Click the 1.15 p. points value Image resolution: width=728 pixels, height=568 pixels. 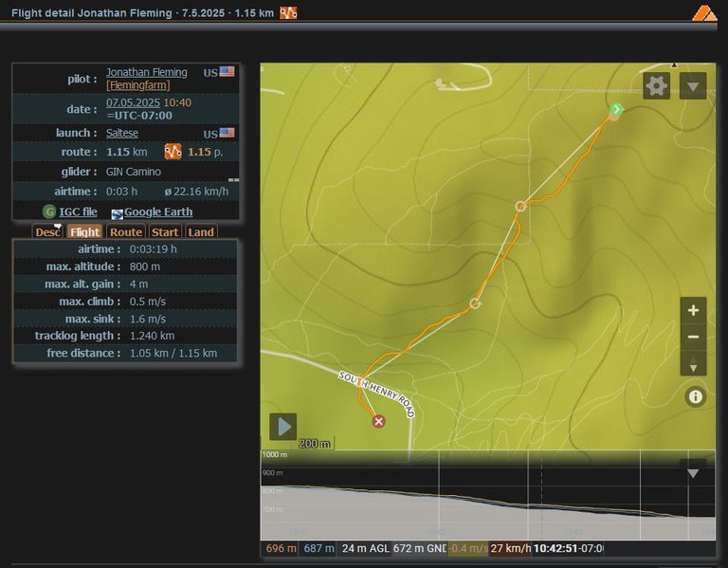(205, 152)
